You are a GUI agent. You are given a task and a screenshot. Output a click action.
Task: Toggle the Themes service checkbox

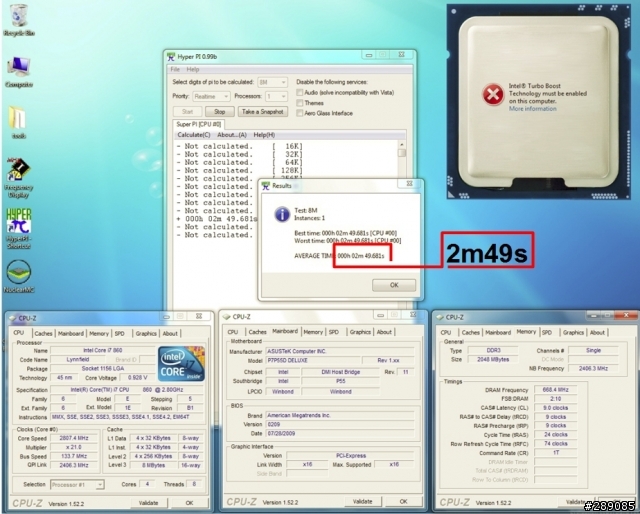pyautogui.click(x=300, y=103)
